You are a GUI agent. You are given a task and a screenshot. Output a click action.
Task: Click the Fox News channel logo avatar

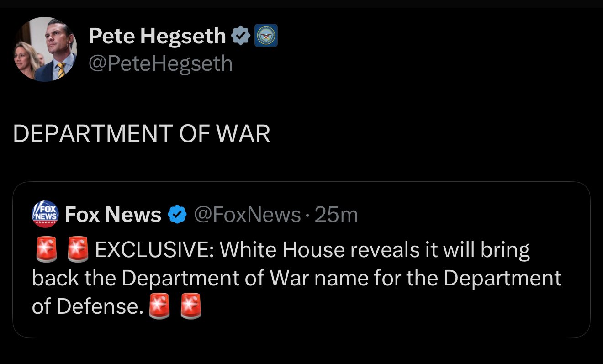tap(45, 214)
